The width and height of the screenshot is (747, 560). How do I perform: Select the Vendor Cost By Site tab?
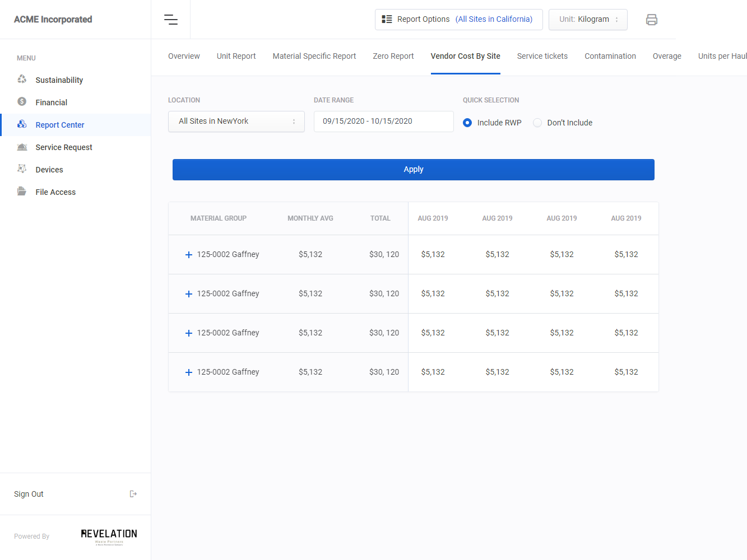click(466, 56)
